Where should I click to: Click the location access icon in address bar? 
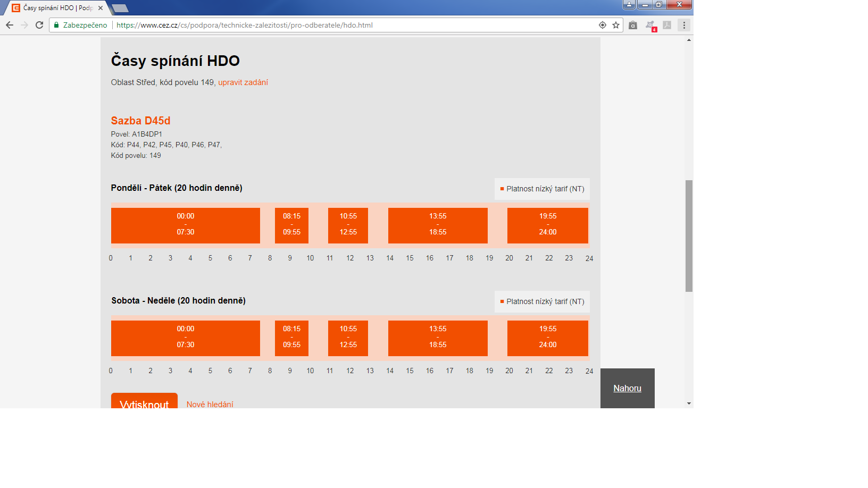click(x=603, y=25)
